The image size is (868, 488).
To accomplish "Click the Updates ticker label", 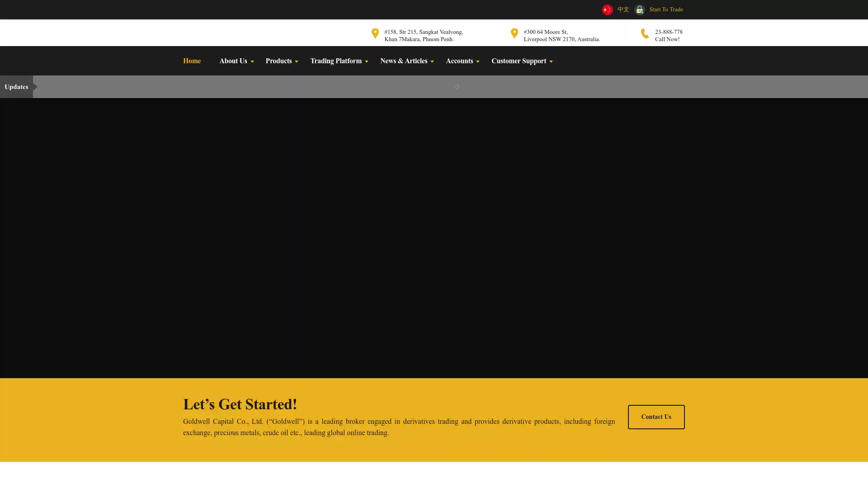I will (16, 87).
